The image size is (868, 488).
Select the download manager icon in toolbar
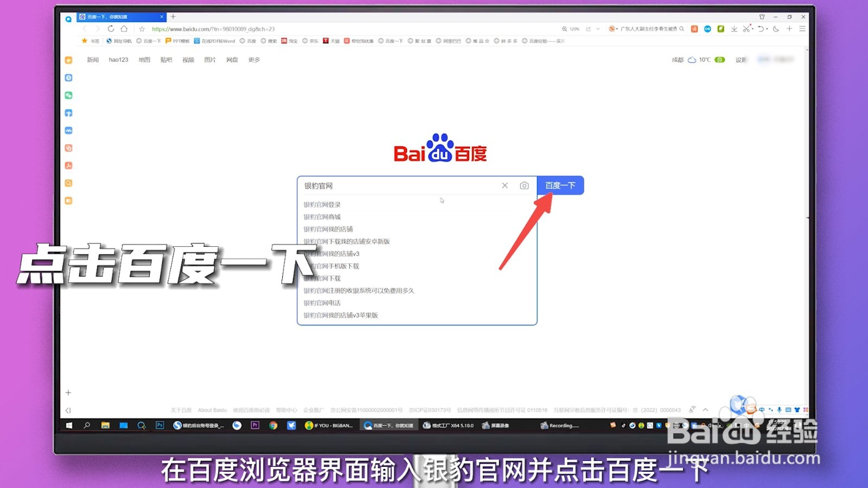point(734,29)
